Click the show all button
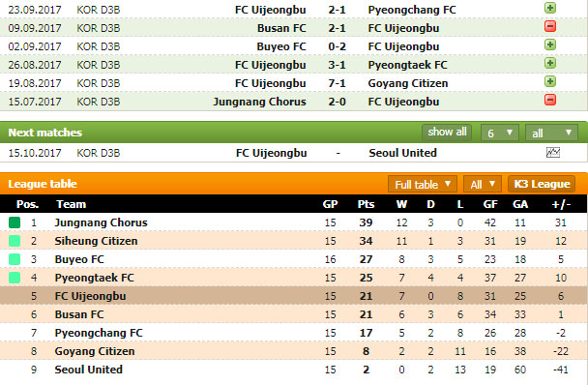Screen dimensions: 588x385 click(x=447, y=133)
